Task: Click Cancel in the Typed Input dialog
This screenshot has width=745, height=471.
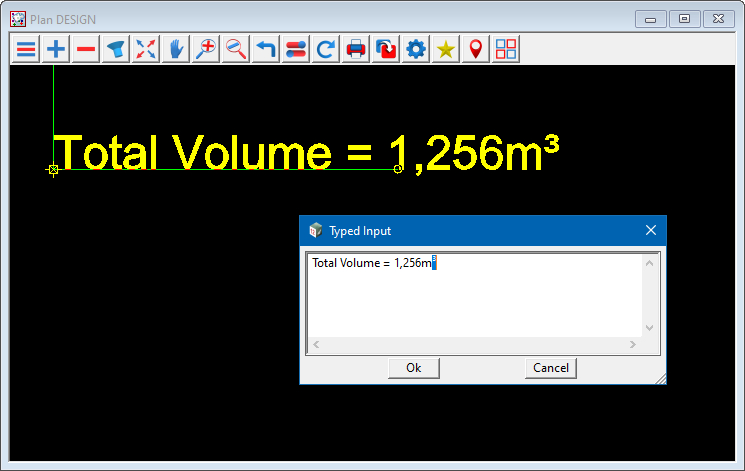Action: click(x=551, y=368)
